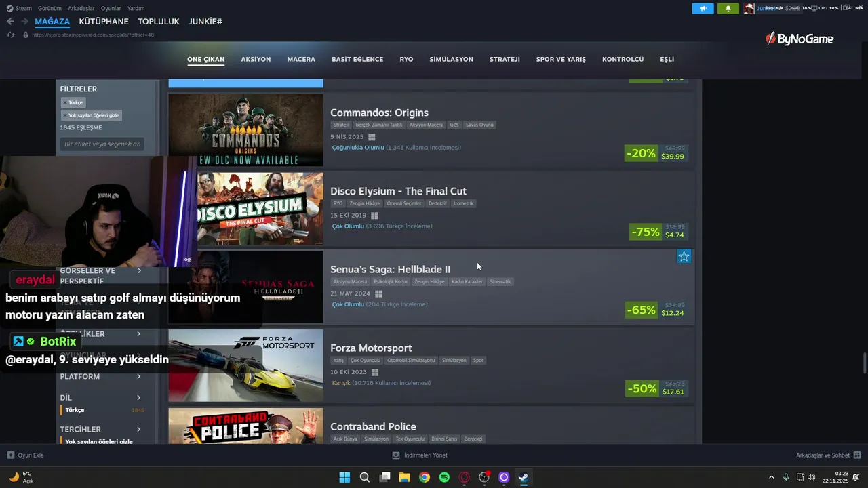Image resolution: width=868 pixels, height=488 pixels.
Task: Go forward with the right arrow
Action: coord(24,22)
